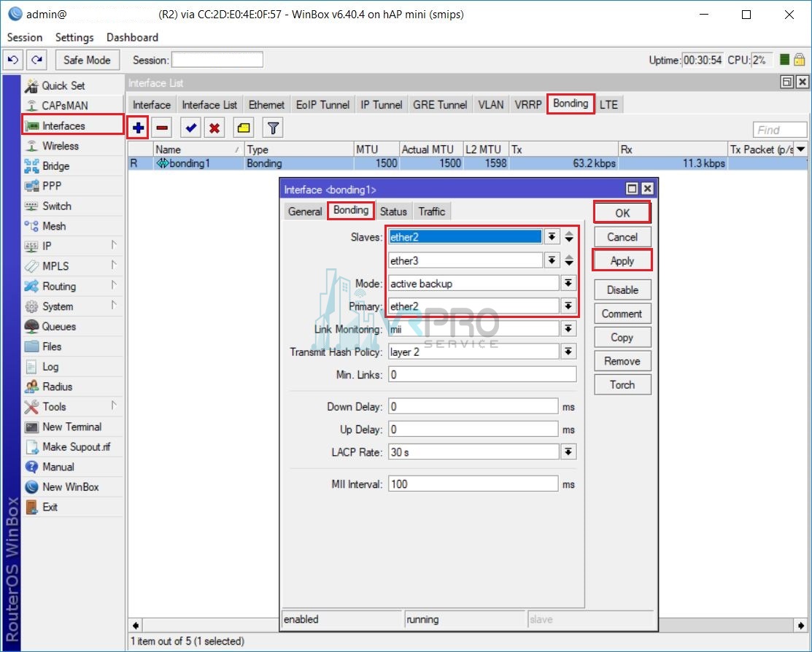Screen dimensions: 812x652
Task: Open Interfaces in sidebar
Action: (72, 126)
